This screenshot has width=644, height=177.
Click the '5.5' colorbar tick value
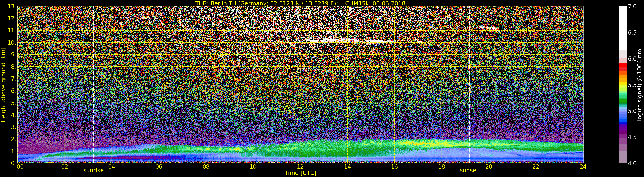(632, 85)
